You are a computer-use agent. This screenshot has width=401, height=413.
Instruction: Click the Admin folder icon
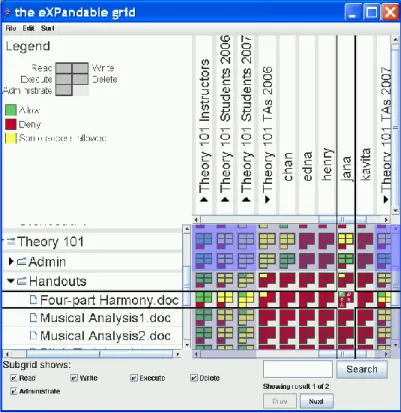pos(22,262)
